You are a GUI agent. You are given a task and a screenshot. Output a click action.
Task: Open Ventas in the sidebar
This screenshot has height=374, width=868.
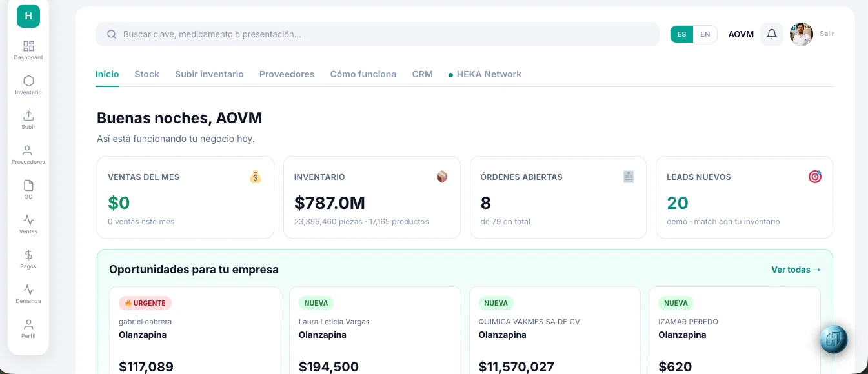coord(28,224)
